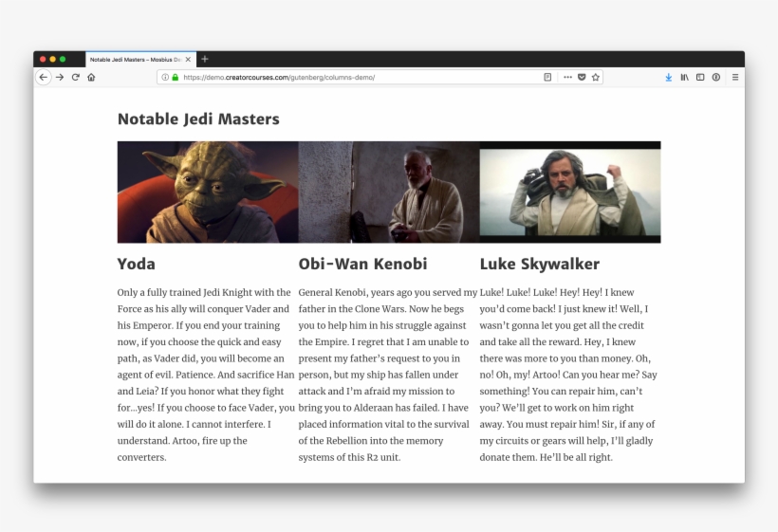This screenshot has width=778, height=532.
Task: Click the green secure connection padlock
Action: click(176, 78)
